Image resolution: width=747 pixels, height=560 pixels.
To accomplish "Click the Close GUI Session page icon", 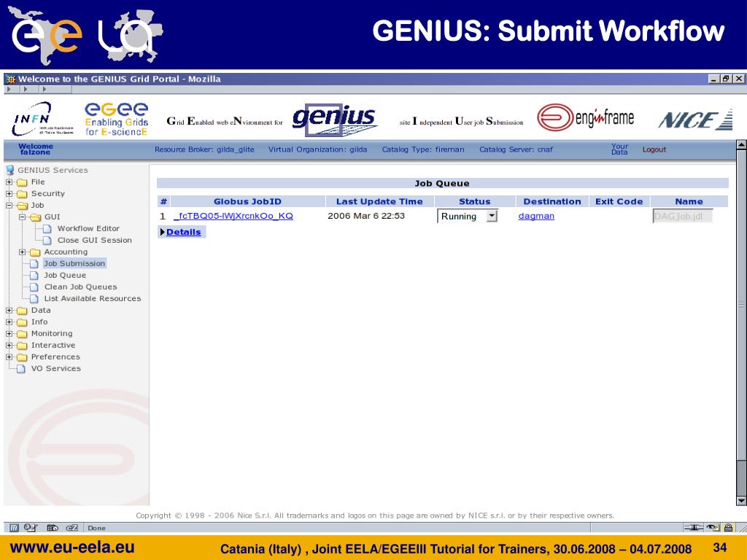I will [x=47, y=241].
